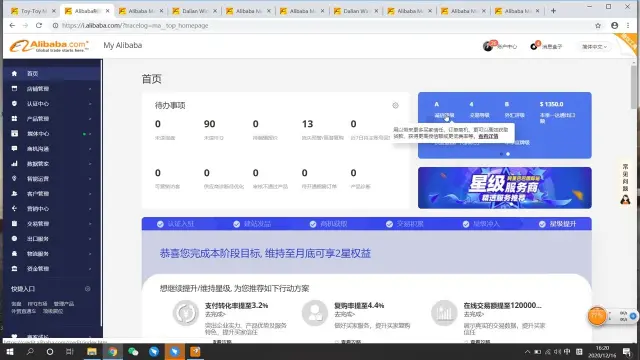Open the 简体中文 language dropdown
Viewport: 640px width, 360px height.
(x=594, y=47)
